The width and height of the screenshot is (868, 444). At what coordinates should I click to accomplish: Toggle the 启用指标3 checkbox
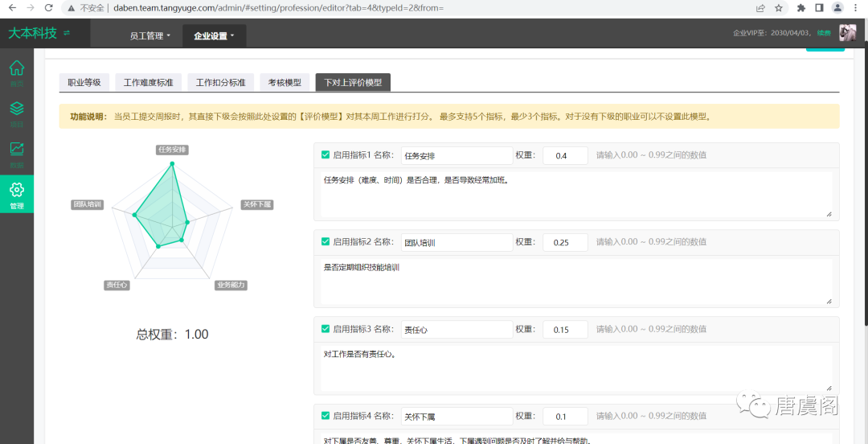325,329
